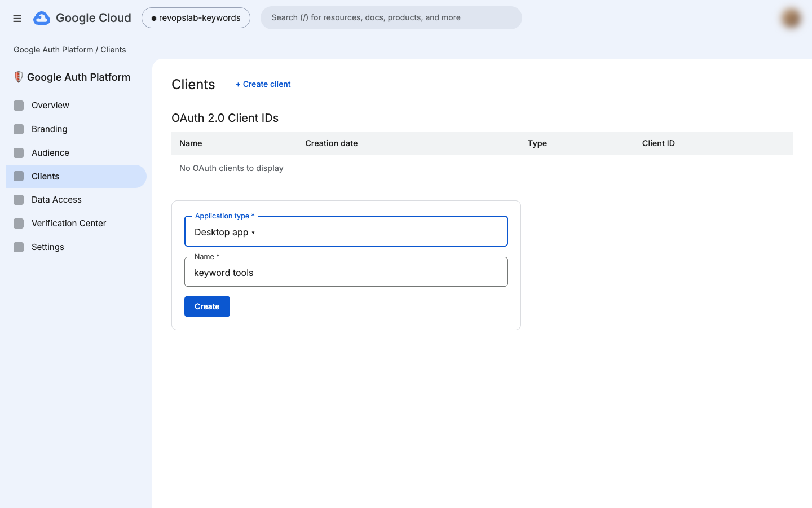
Task: Click the Client ID column header
Action: 659,143
